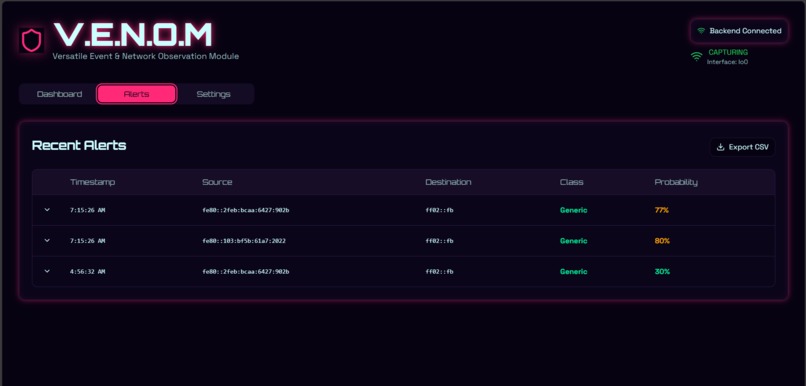Image resolution: width=806 pixels, height=386 pixels.
Task: Click the 30% probability value
Action: [x=662, y=271]
